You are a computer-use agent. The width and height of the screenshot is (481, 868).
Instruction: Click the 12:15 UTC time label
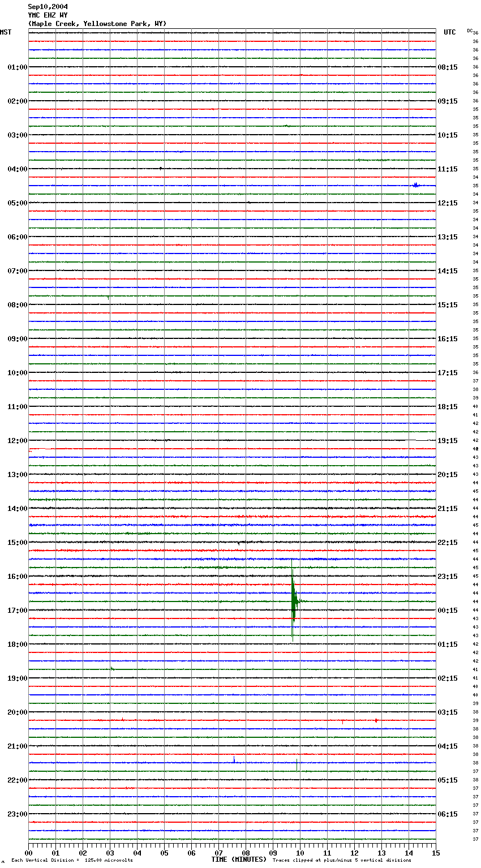(448, 203)
